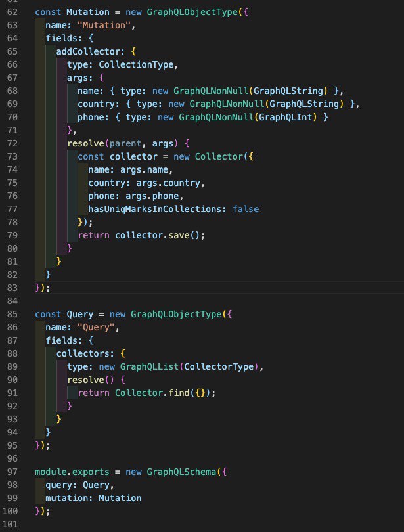Click the false value on line 77
The width and height of the screenshot is (404, 532).
(x=246, y=209)
